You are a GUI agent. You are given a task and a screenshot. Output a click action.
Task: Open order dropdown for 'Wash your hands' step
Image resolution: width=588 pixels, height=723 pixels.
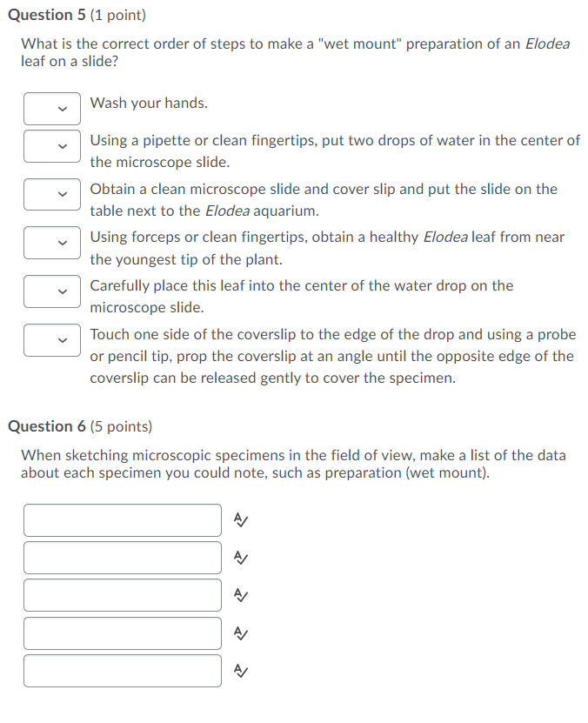(x=51, y=108)
